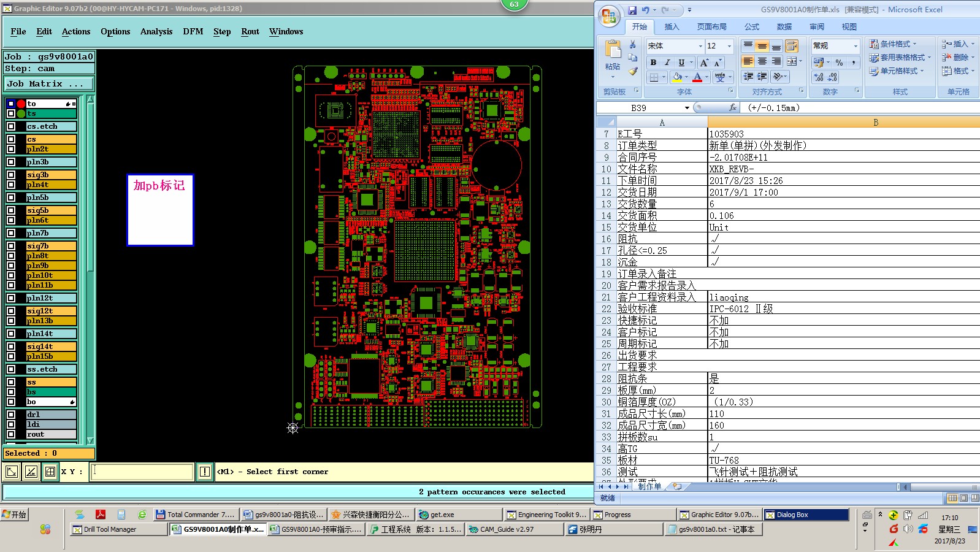Click the Bold formatting icon in Excel
980x552 pixels.
pos(653,63)
